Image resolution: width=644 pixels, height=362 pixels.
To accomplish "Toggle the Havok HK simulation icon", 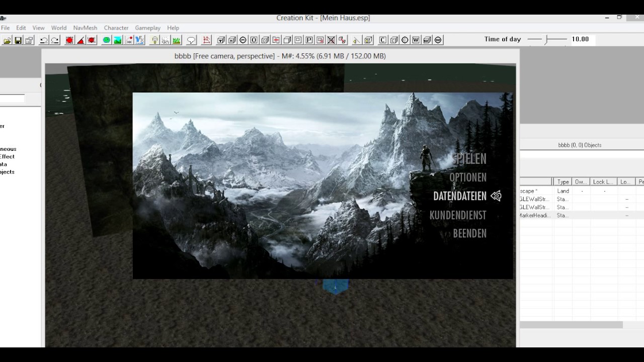I will click(129, 40).
